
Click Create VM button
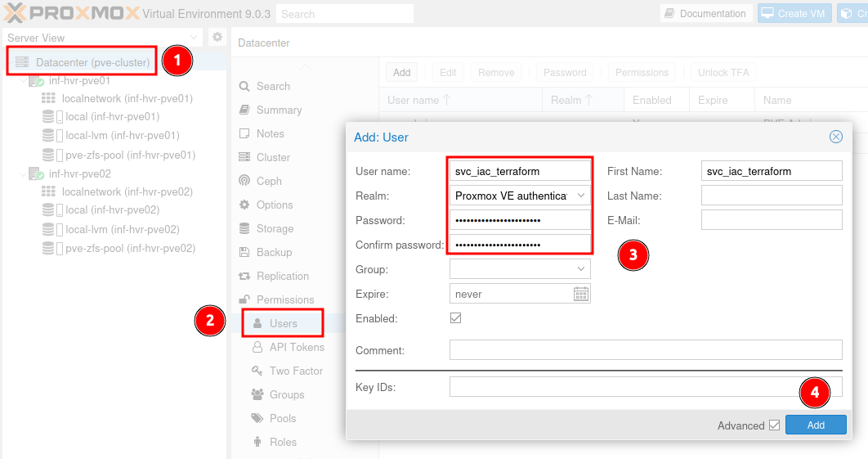(x=794, y=13)
